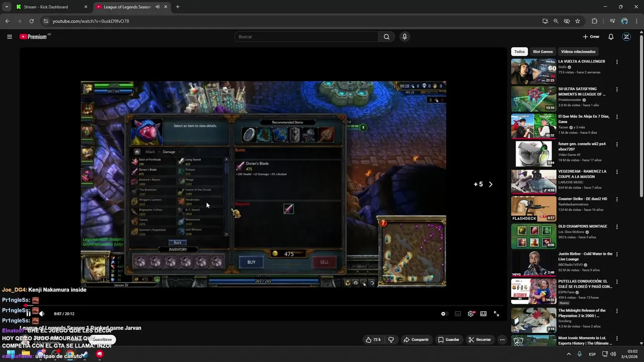Click the crossed-out eye icon in the address bar
This screenshot has width=644, height=362.
(x=567, y=21)
